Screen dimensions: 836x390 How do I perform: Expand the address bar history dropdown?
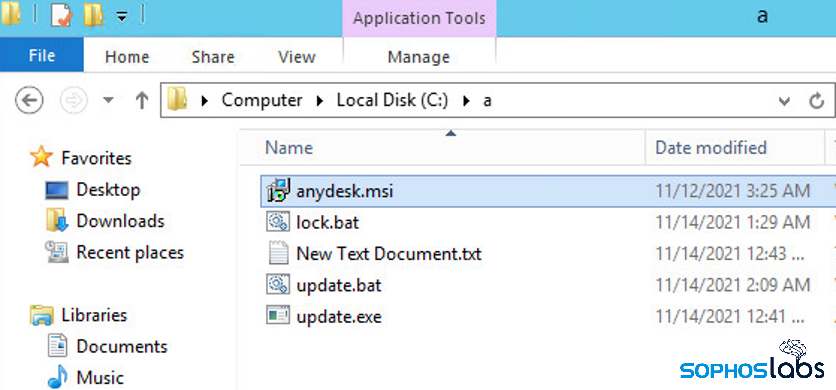784,101
